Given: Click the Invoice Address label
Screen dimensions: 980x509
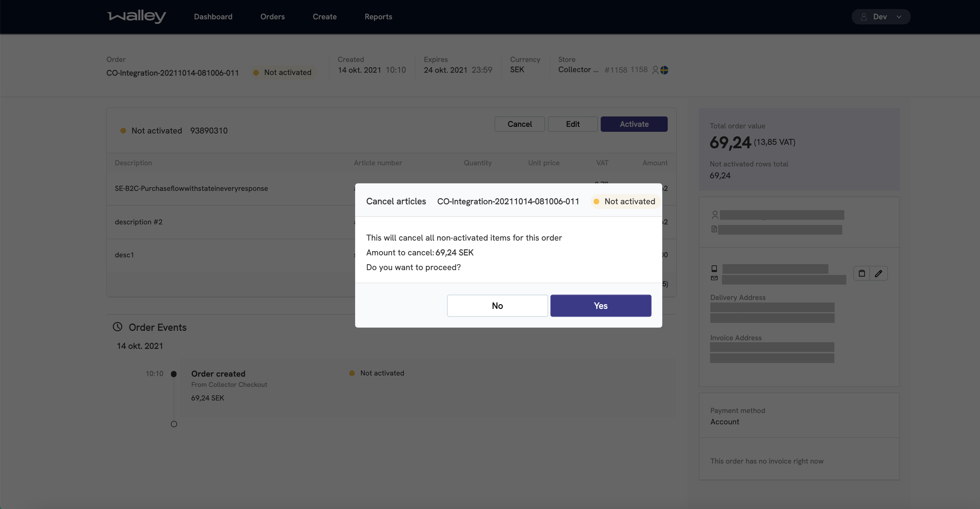Looking at the screenshot, I should click(x=736, y=338).
